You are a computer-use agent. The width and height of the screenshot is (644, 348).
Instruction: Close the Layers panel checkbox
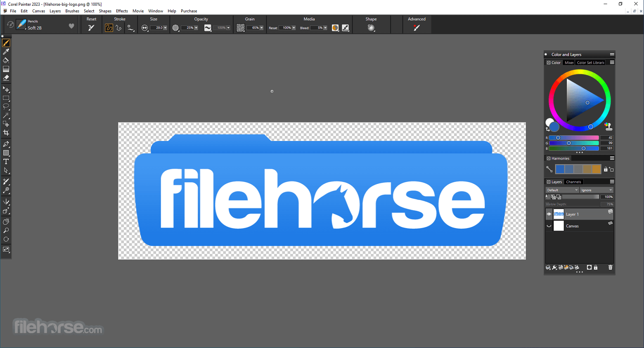point(549,182)
